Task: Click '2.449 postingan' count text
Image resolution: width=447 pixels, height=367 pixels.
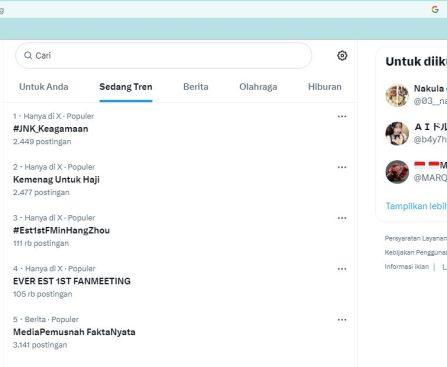Action: coord(42,142)
